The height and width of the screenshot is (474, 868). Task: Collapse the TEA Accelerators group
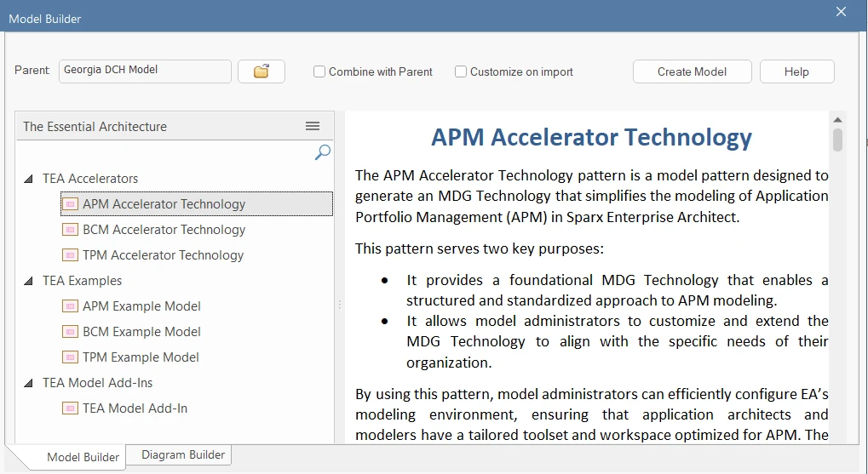coord(29,180)
